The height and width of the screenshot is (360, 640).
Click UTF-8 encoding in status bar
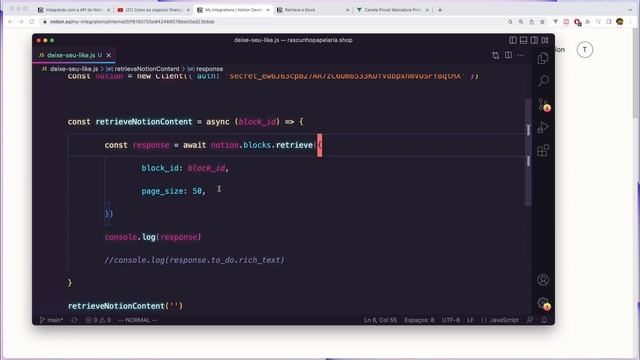coord(451,320)
